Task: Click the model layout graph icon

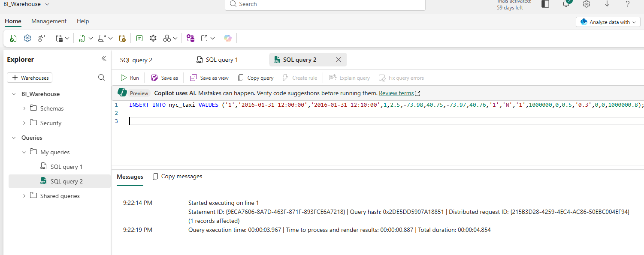Action: point(153,38)
